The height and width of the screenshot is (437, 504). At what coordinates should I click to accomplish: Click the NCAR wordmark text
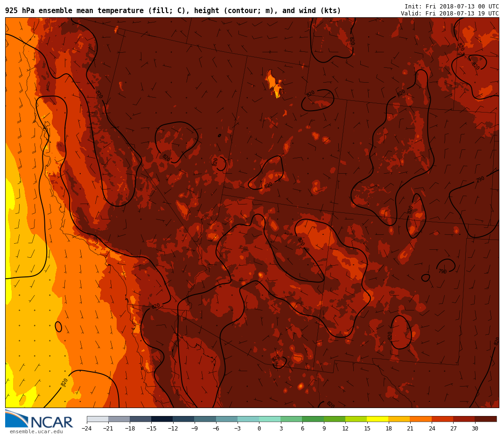[51, 422]
